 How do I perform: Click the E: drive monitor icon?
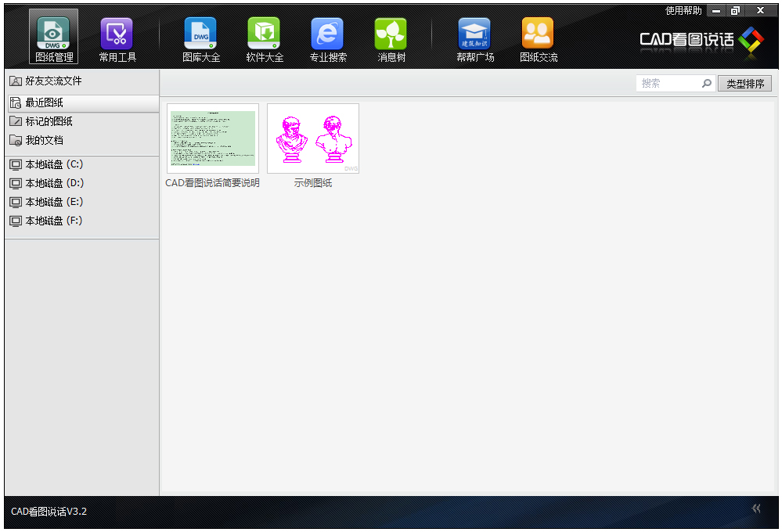[16, 203]
